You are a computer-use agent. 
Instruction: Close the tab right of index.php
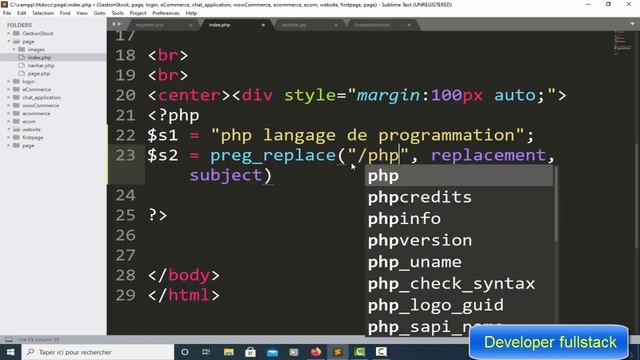[336, 25]
